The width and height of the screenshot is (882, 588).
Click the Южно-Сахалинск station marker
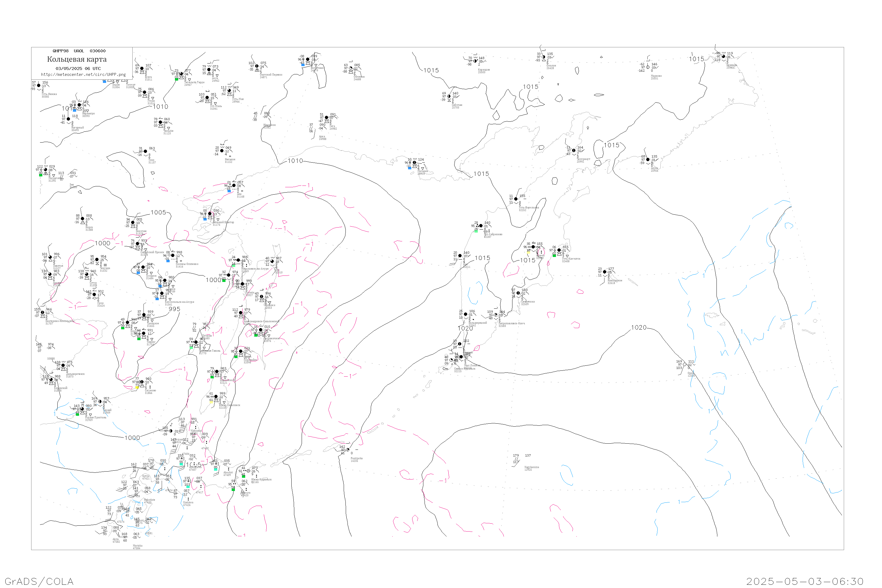216,397
